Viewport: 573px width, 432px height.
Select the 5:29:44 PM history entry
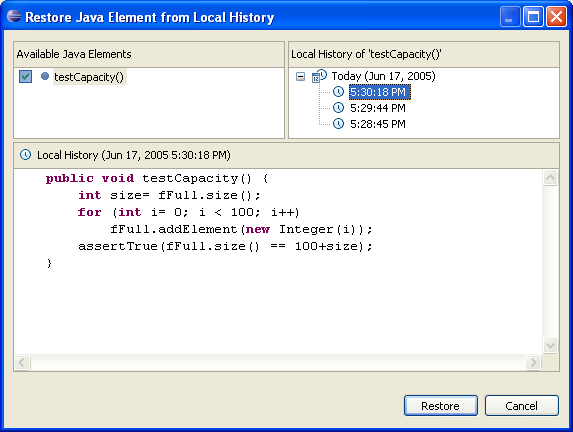[x=377, y=108]
